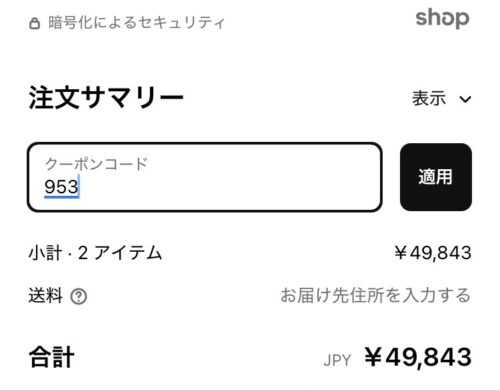The width and height of the screenshot is (500, 391).
Task: Click the 小計 · 2 アイテム label
Action: [x=95, y=253]
